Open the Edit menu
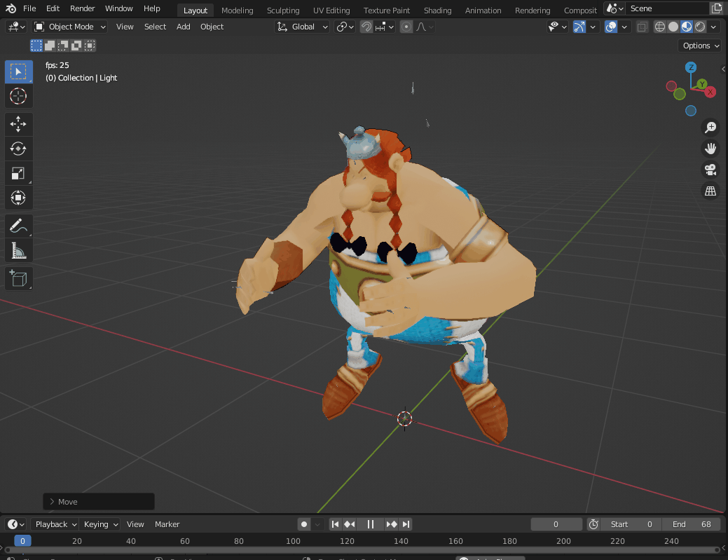 (53, 8)
